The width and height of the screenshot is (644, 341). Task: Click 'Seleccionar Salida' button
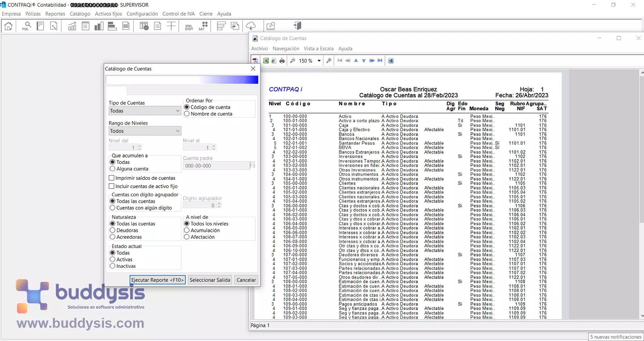click(x=210, y=280)
